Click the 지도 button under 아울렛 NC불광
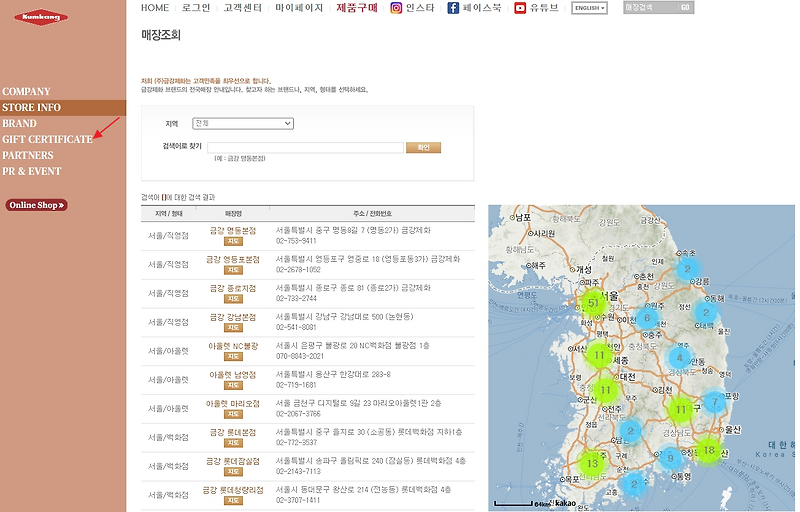Screen dimensions: 800x512 click(233, 356)
